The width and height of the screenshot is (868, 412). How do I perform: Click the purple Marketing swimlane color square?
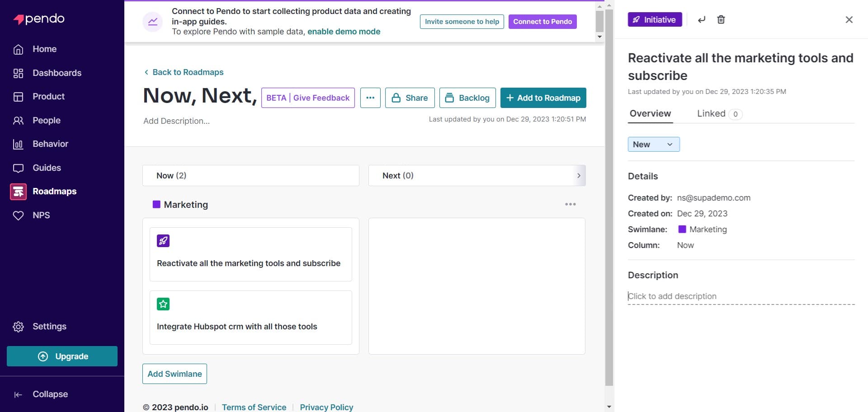pos(156,205)
